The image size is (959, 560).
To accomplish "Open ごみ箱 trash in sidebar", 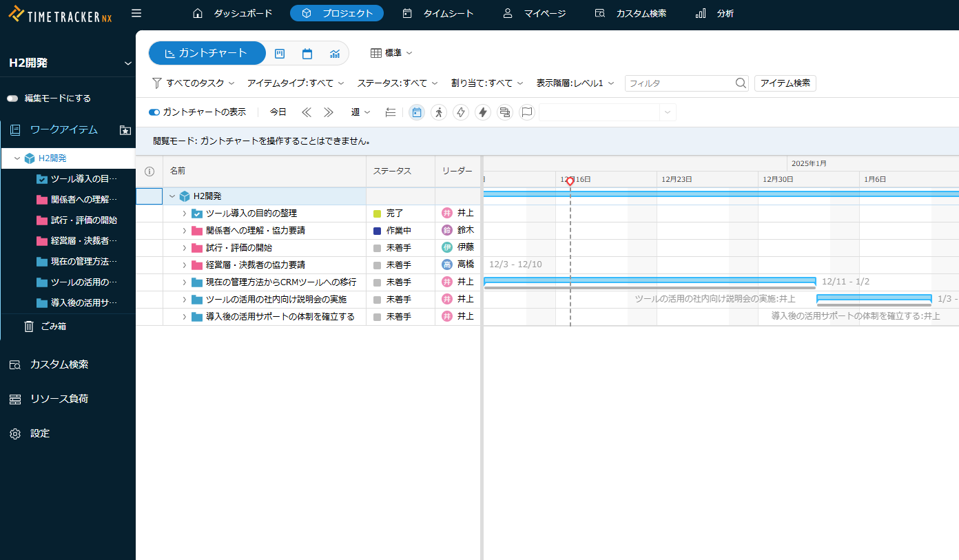I will pyautogui.click(x=45, y=326).
